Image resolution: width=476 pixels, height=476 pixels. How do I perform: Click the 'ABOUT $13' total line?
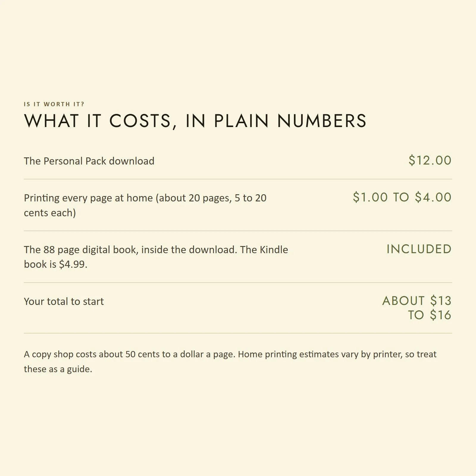click(x=417, y=301)
